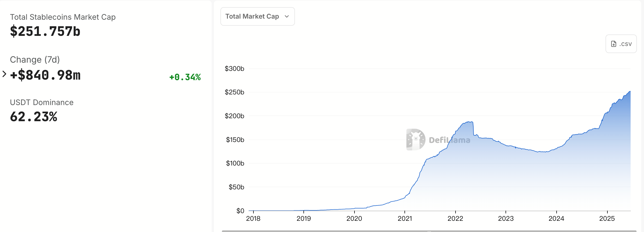The width and height of the screenshot is (644, 232).
Task: Click the DefiLlama watermark text on the chart
Action: (450, 140)
